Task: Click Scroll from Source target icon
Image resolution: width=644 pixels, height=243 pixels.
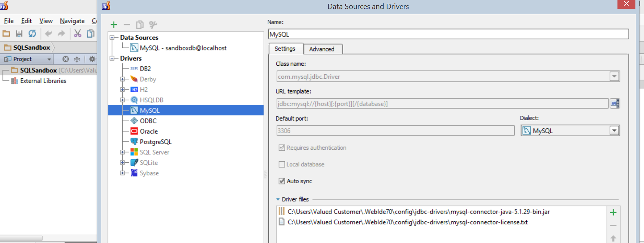Action: point(66,59)
